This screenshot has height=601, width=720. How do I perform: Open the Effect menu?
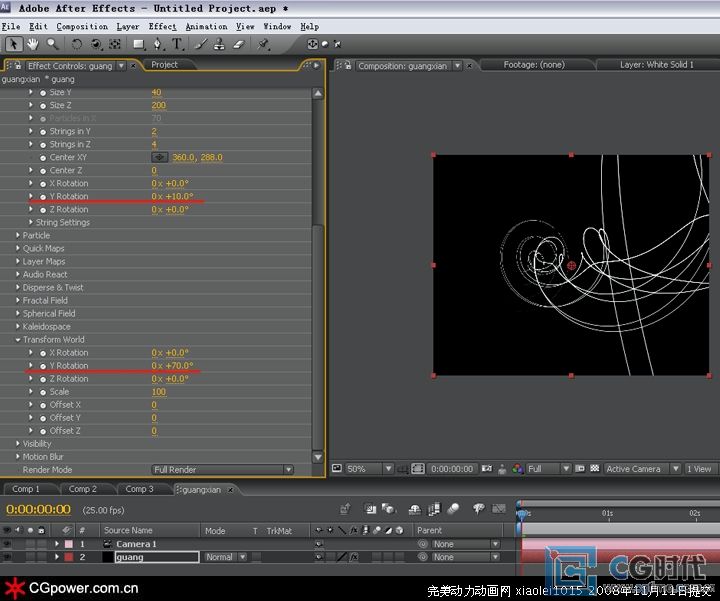(163, 27)
